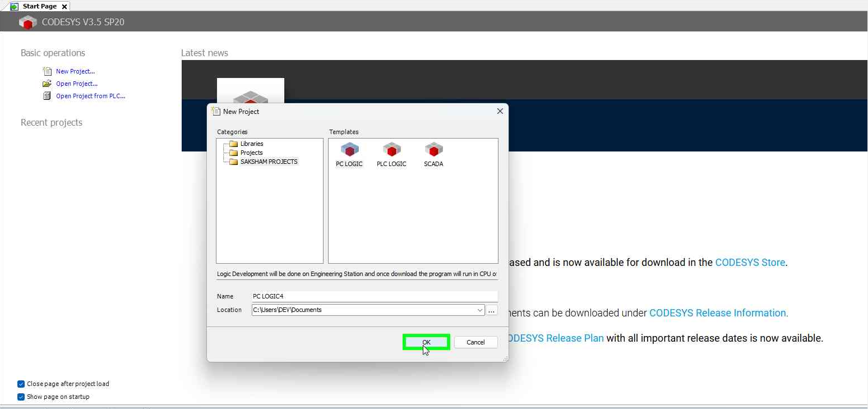This screenshot has height=409, width=868.
Task: Close the New Project dialog
Action: (x=500, y=111)
